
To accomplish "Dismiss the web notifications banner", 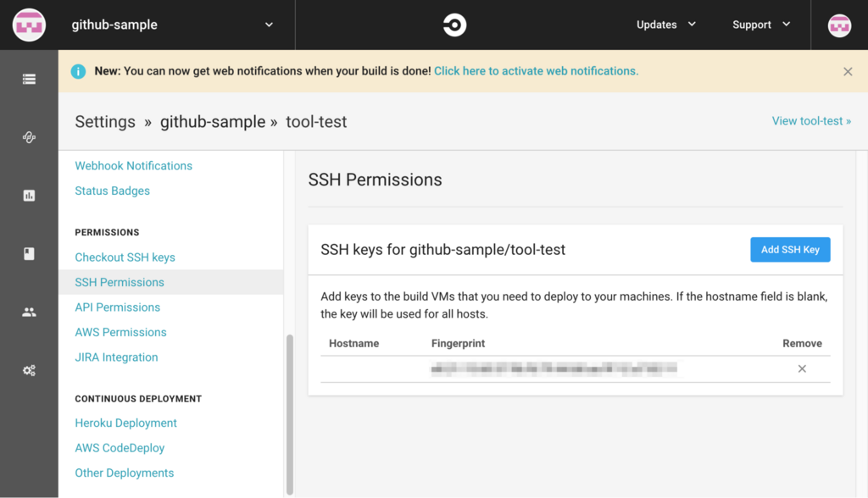I will pos(848,71).
